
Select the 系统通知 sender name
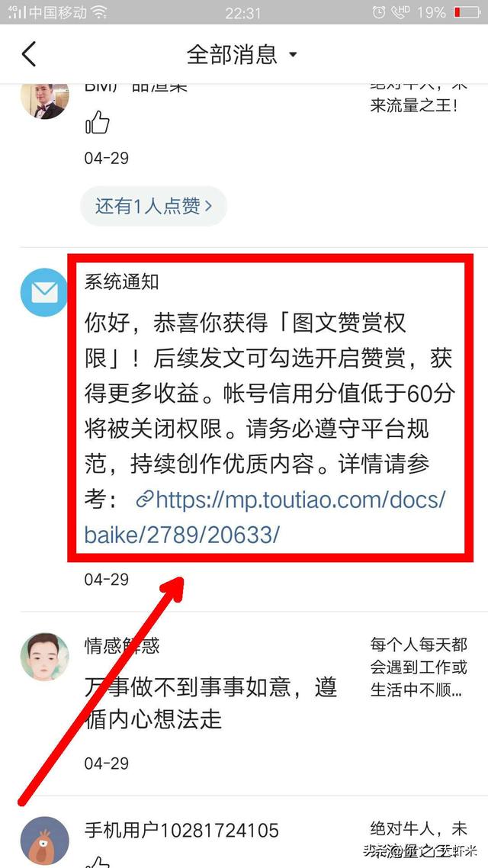click(122, 281)
